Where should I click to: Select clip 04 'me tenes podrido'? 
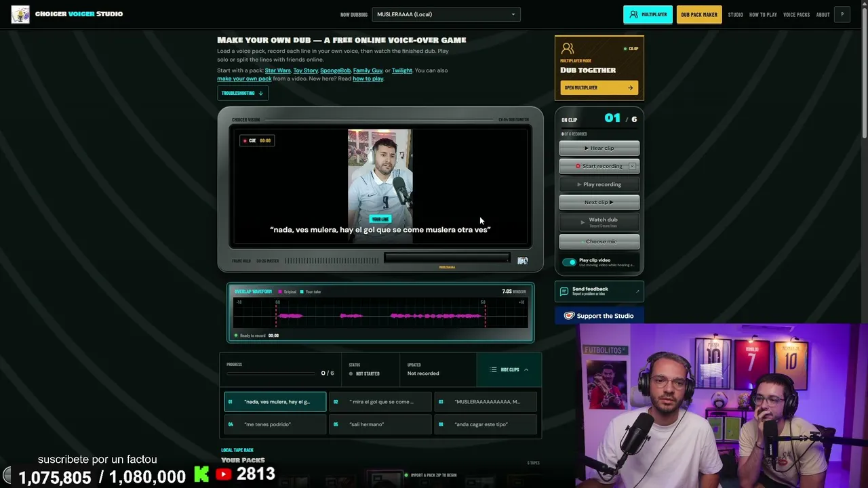[x=275, y=424]
